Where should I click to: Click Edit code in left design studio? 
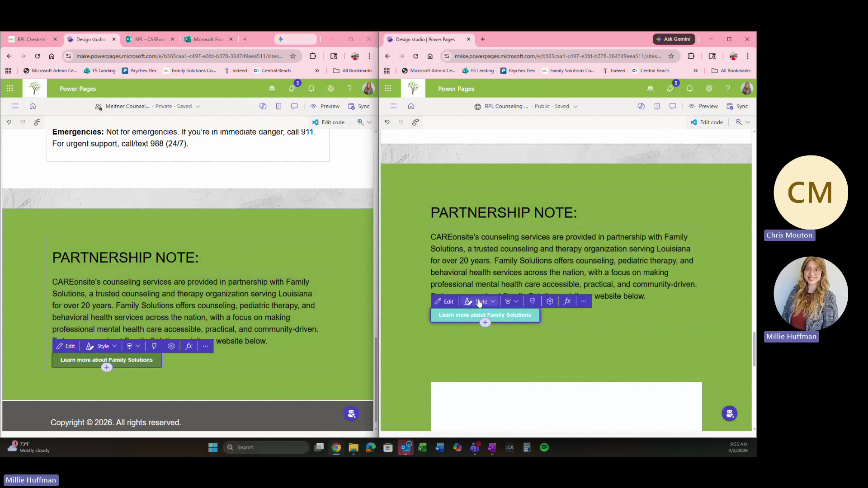328,122
